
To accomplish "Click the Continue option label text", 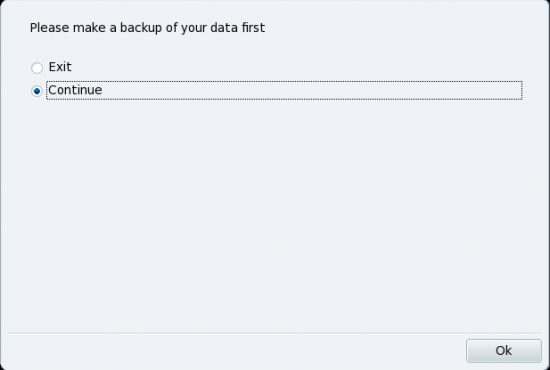I will point(75,90).
